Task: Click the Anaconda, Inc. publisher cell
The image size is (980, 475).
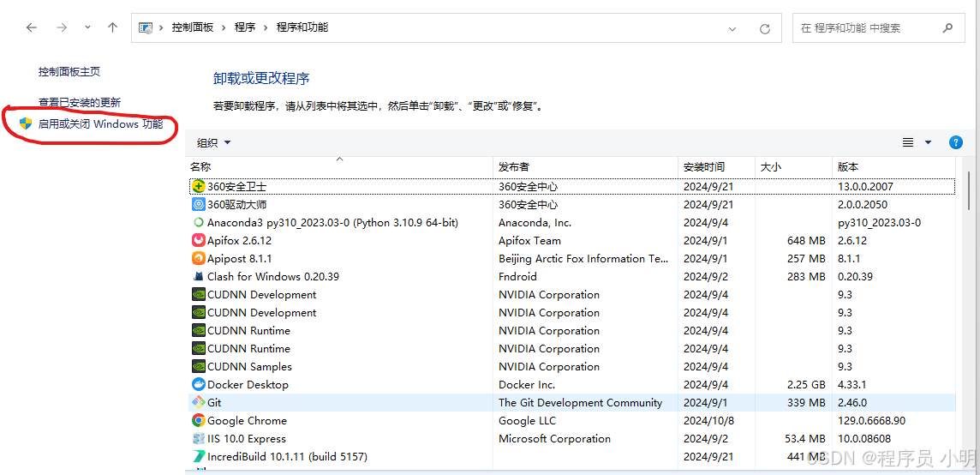Action: [x=535, y=223]
